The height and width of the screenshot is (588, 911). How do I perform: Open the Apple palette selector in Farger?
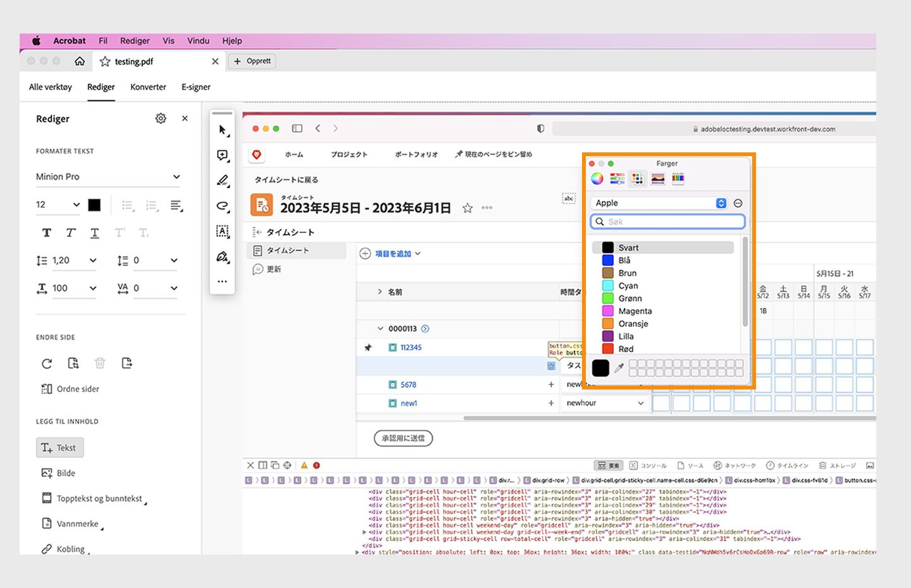[x=658, y=202]
